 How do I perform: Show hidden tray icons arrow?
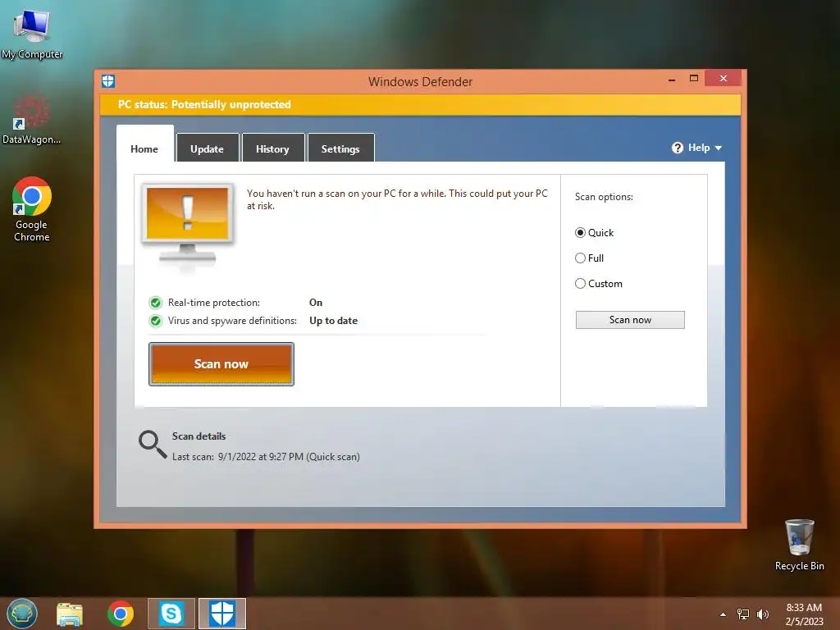pyautogui.click(x=724, y=614)
